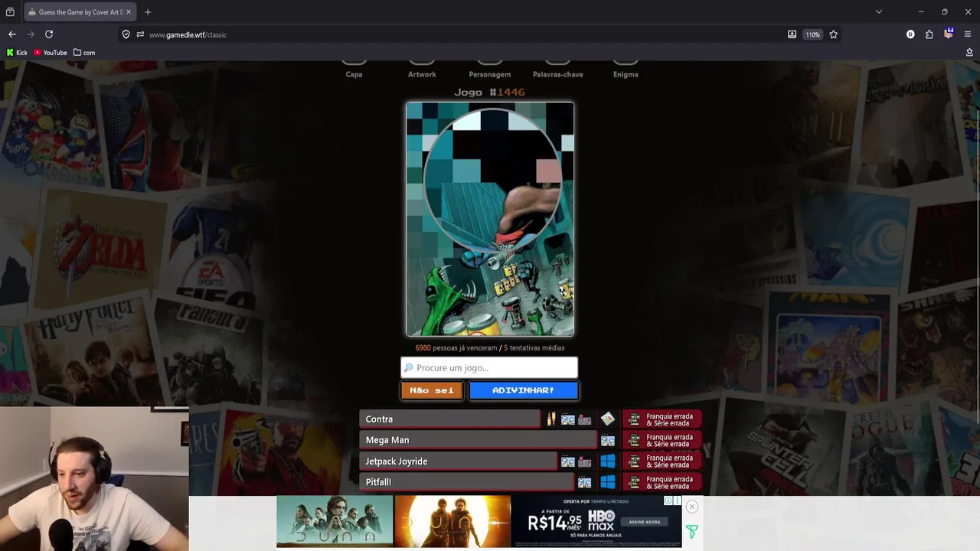The height and width of the screenshot is (551, 980).
Task: Open the round D extension icon
Action: (x=910, y=34)
